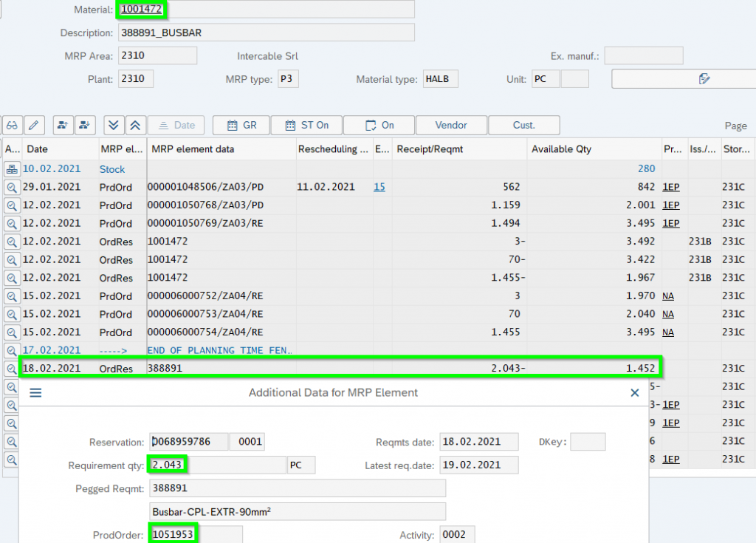Click the Vendor button

[x=450, y=126]
